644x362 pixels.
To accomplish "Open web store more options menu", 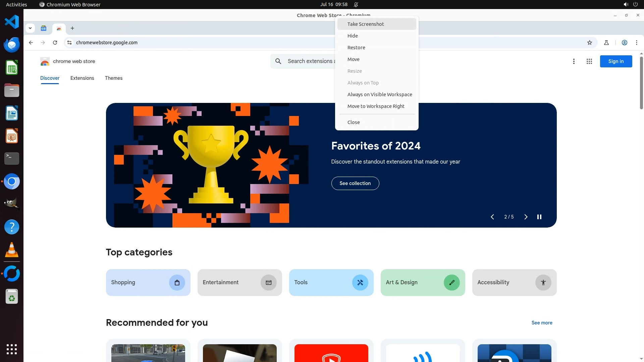I will tap(574, 61).
